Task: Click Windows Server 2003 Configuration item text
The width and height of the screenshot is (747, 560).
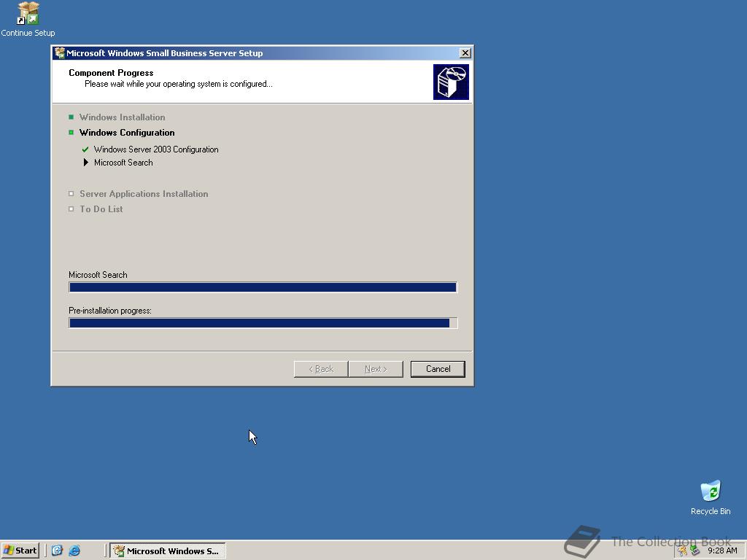Action: point(156,149)
